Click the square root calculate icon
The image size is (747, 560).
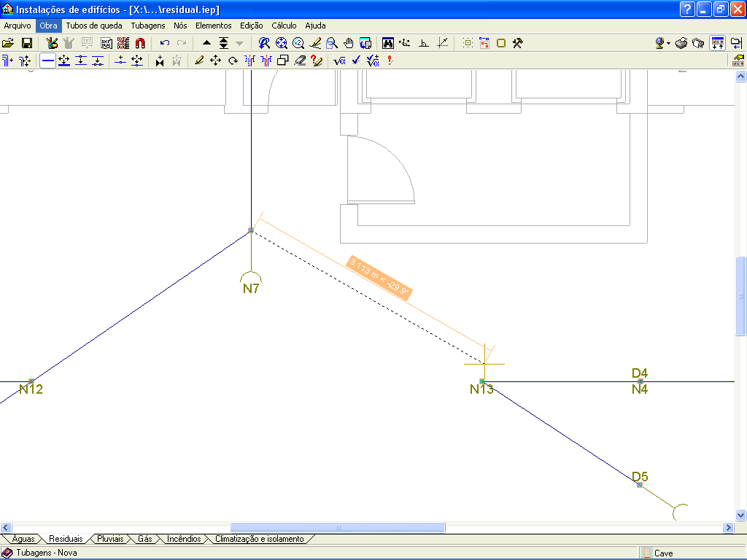[339, 61]
